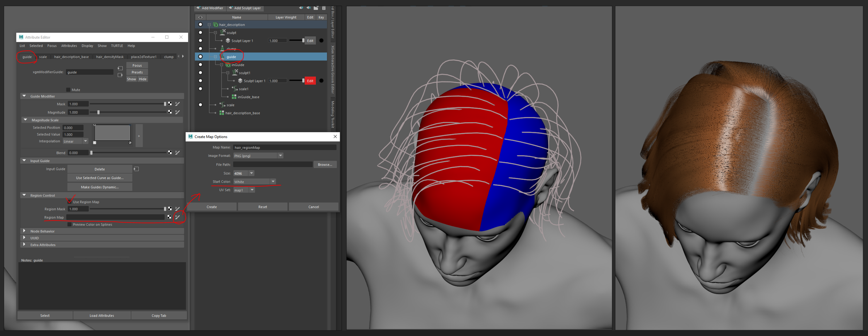This screenshot has height=336, width=868.
Task: Click the Blend checkerboard map icon
Action: [170, 152]
